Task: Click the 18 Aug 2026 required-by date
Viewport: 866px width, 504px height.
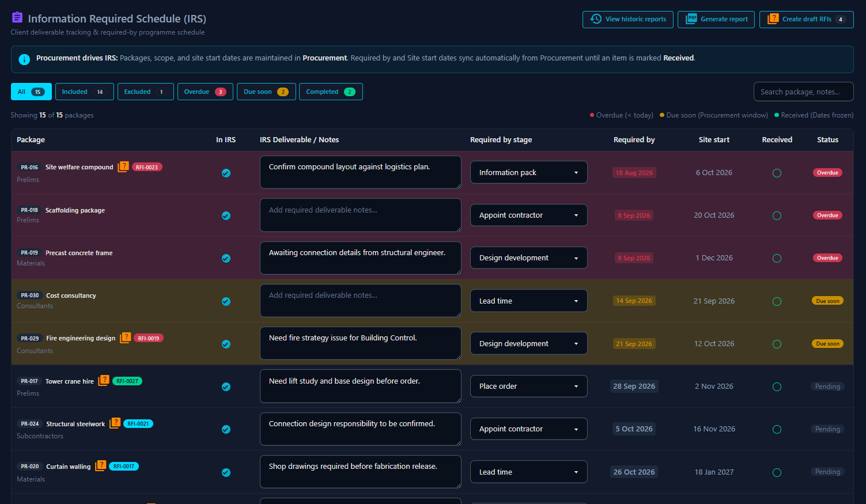Action: click(x=634, y=173)
